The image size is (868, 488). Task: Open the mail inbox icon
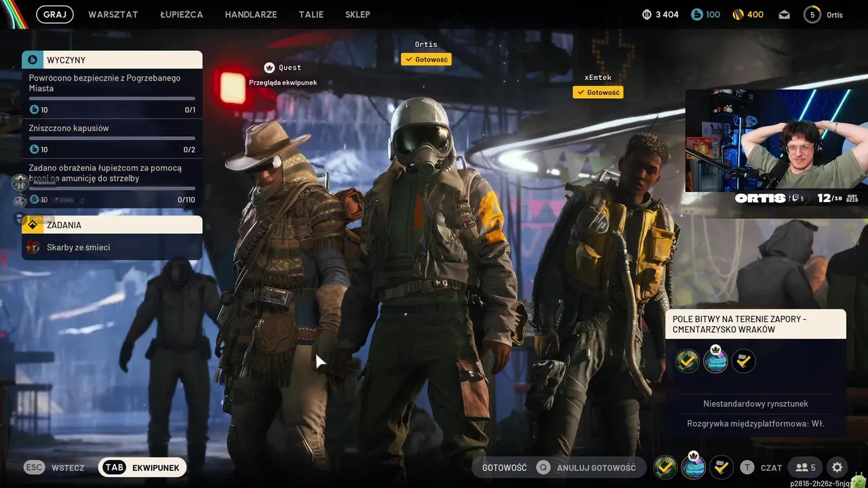(x=785, y=15)
